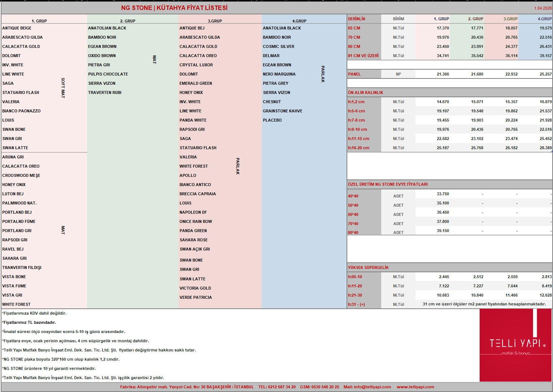Select the GSM: 0530 548 20 25 text
The width and height of the screenshot is (553, 392).
[x=320, y=387]
